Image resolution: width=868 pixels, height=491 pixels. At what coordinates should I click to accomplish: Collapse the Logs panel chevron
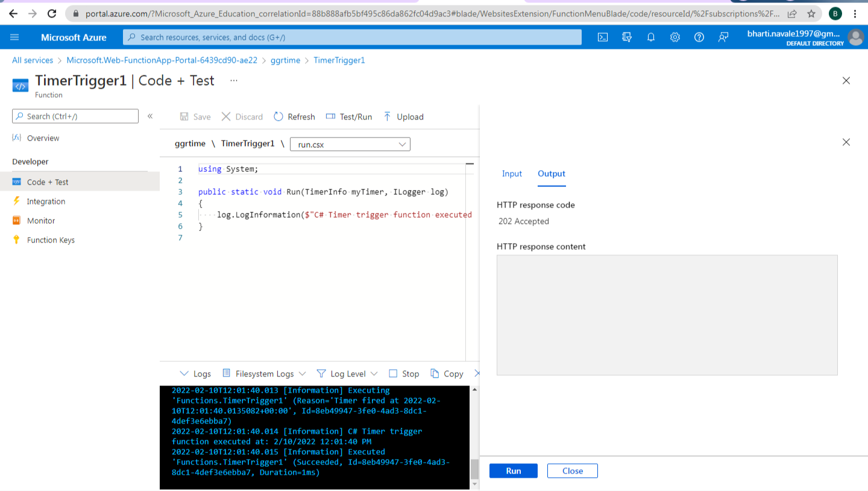[184, 373]
